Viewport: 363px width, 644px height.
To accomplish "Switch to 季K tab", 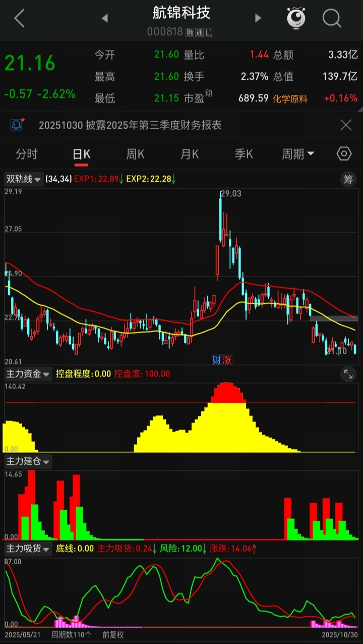I will [x=244, y=154].
